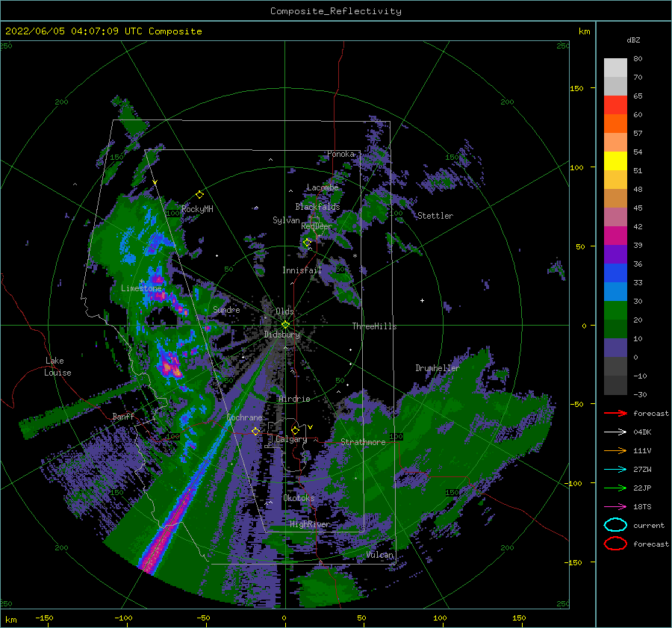Click the km label at top right
This screenshot has width=672, height=628.
pos(584,31)
